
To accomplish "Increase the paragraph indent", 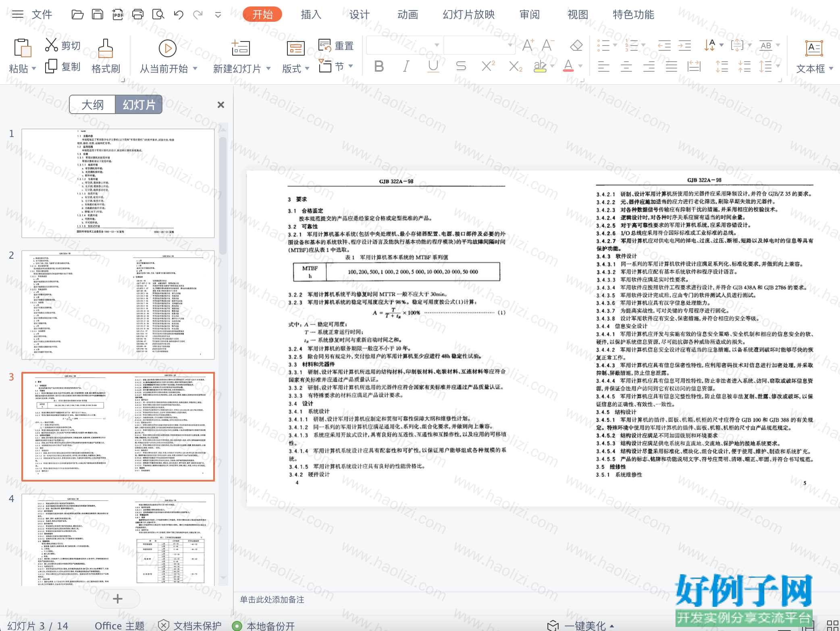I will point(684,45).
